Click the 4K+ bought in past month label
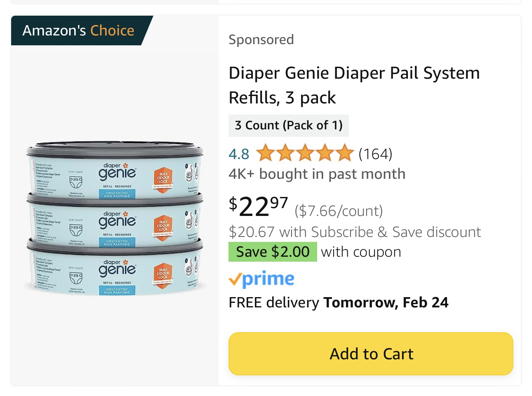Image resolution: width=532 pixels, height=396 pixels. point(317,173)
